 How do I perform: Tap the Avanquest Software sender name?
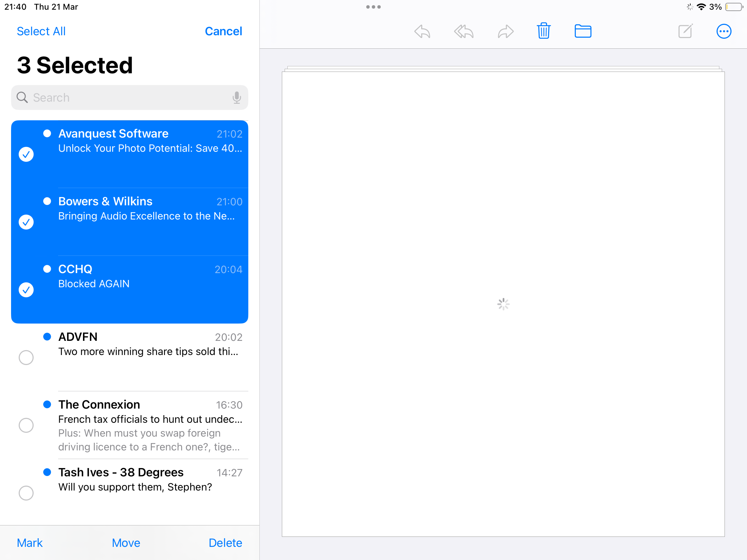(x=113, y=133)
